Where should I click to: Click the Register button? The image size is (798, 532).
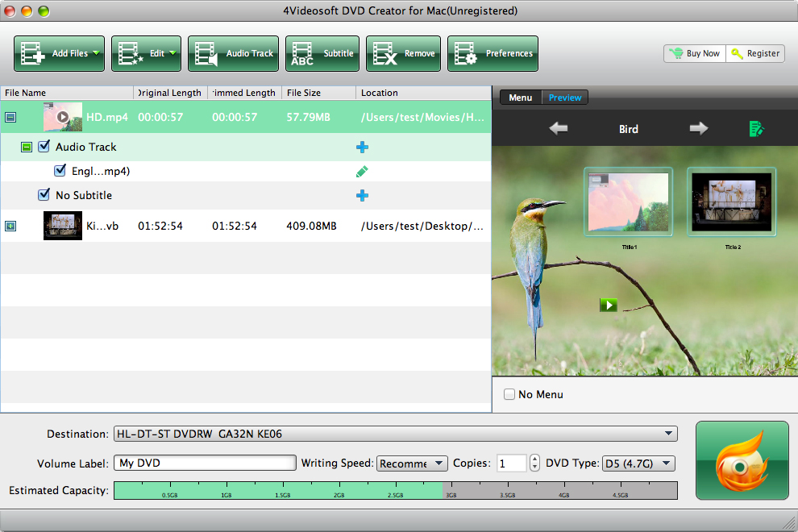tap(755, 53)
